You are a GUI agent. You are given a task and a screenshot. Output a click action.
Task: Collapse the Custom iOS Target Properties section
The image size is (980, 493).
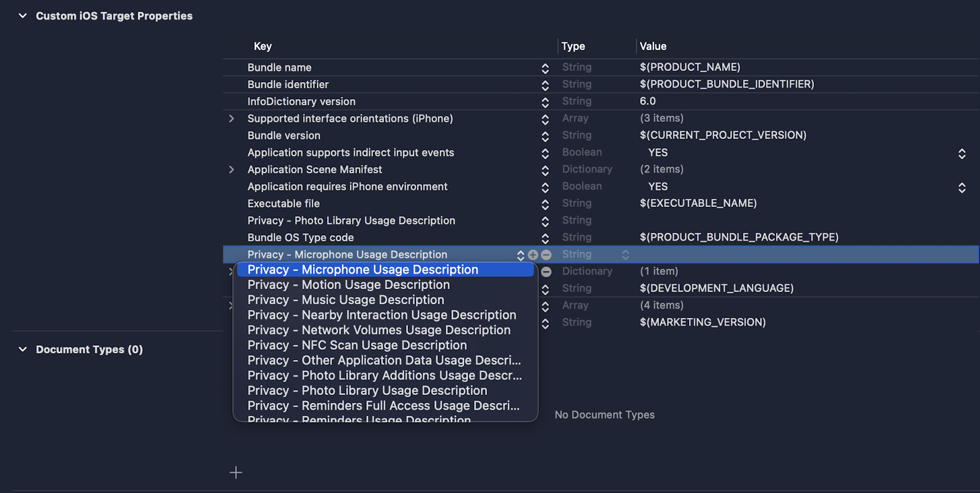[23, 16]
